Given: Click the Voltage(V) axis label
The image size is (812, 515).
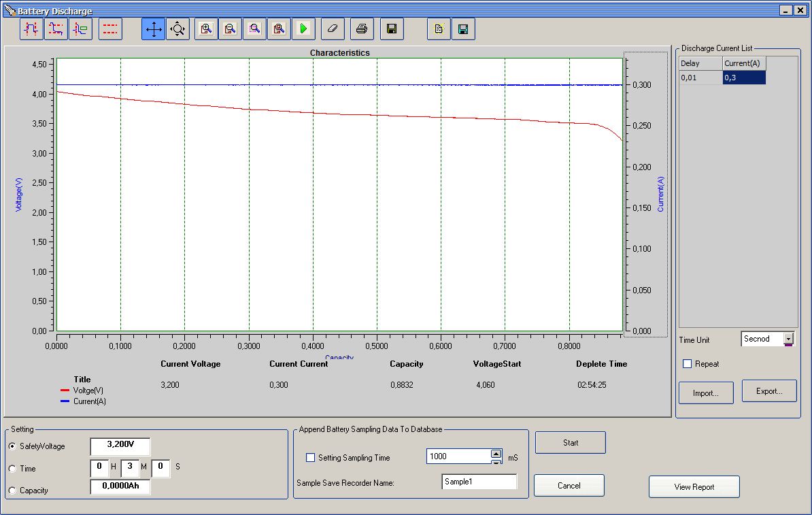Looking at the screenshot, I should (18, 195).
